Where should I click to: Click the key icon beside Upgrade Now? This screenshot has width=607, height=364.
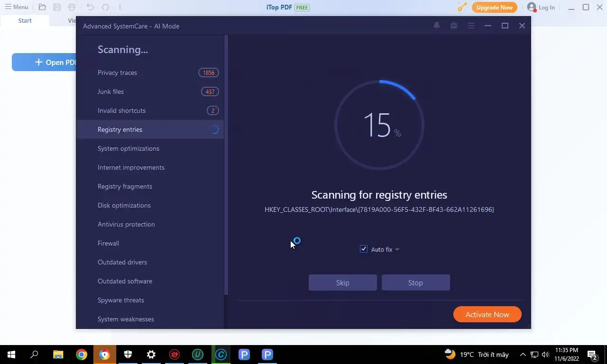(462, 7)
